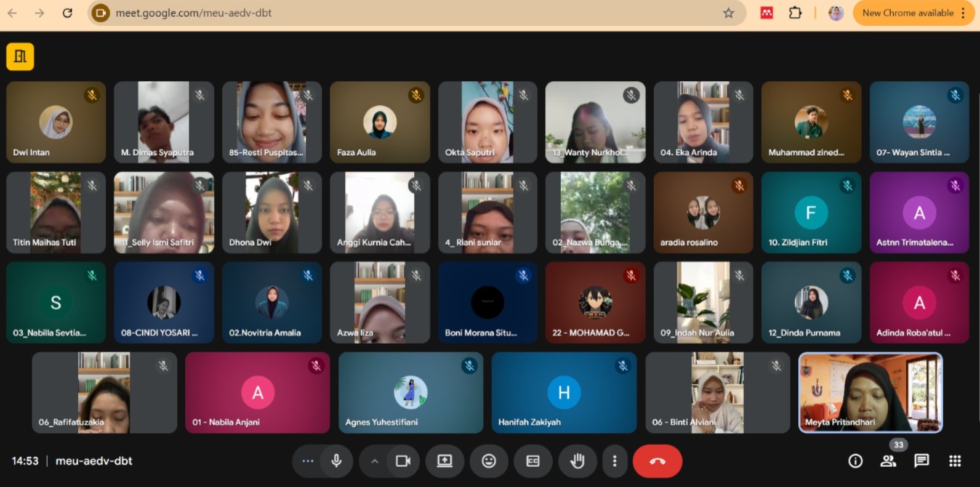Show the participants people list
Image resolution: width=980 pixels, height=487 pixels.
tap(888, 461)
